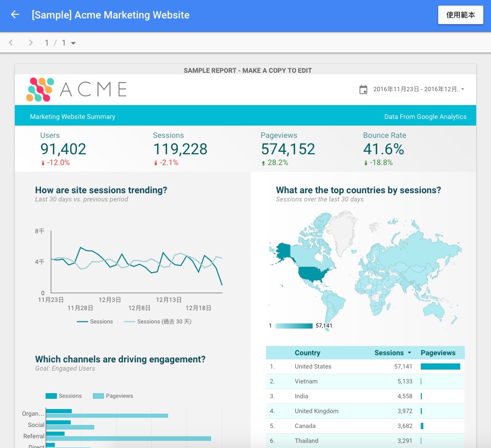Click the Country column header

point(307,353)
